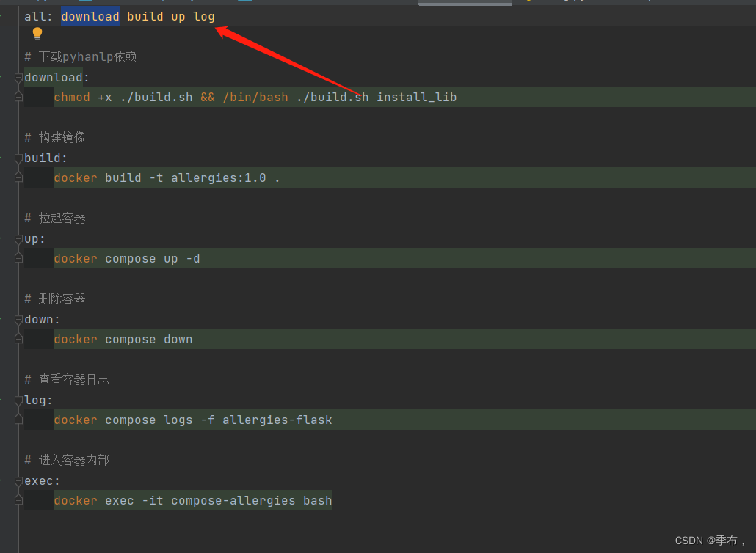Collapse the download target with its fold arrow

[19, 77]
